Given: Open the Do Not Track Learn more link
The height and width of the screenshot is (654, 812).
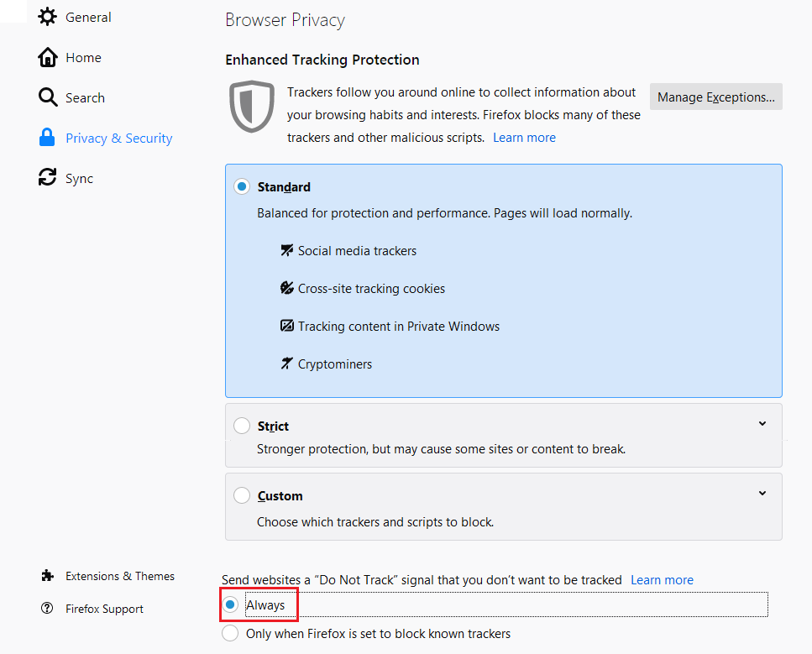Looking at the screenshot, I should click(662, 579).
